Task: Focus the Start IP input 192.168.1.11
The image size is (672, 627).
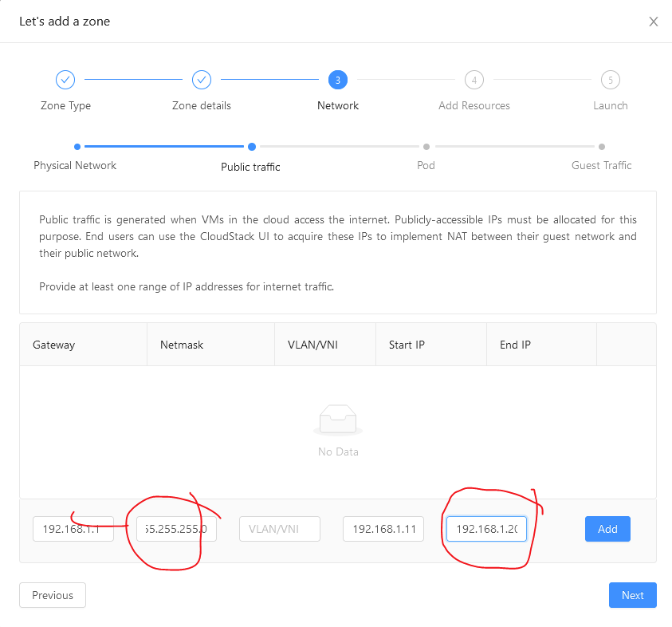Action: 383,529
